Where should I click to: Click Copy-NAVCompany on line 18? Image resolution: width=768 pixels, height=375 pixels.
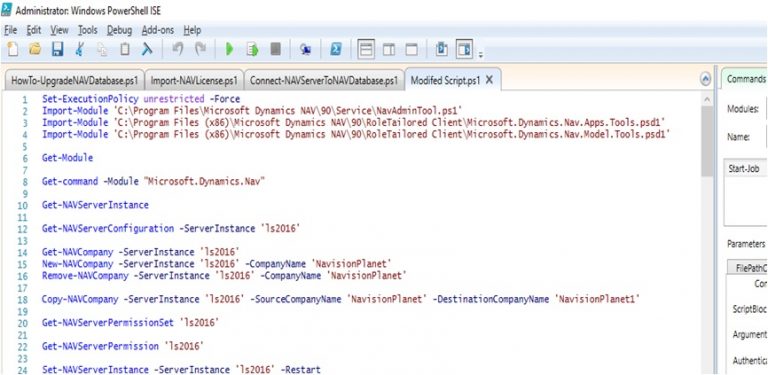pos(80,299)
